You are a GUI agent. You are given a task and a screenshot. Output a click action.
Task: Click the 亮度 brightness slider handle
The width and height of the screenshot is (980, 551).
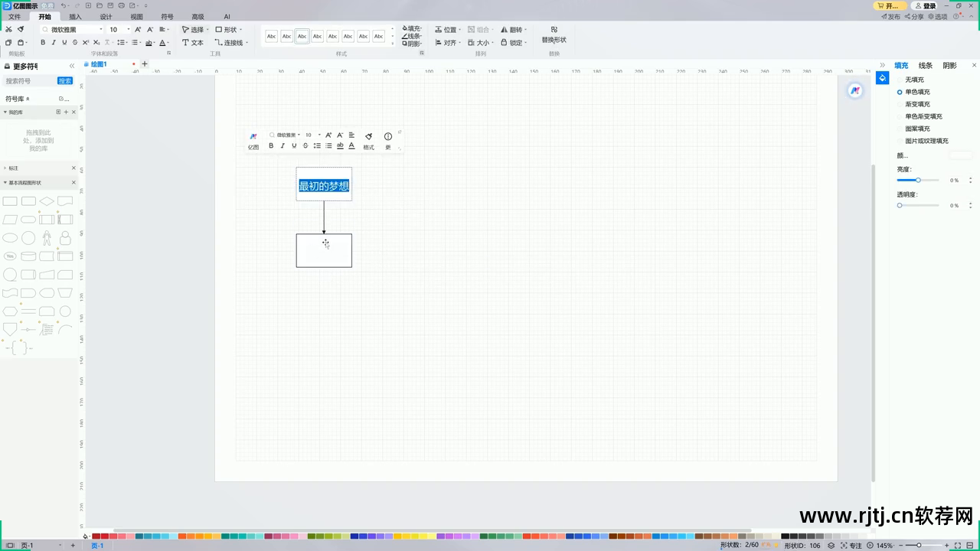(918, 180)
